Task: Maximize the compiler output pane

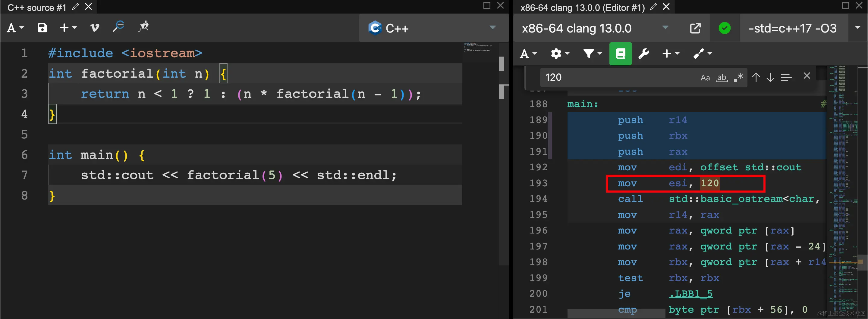Action: pyautogui.click(x=845, y=5)
